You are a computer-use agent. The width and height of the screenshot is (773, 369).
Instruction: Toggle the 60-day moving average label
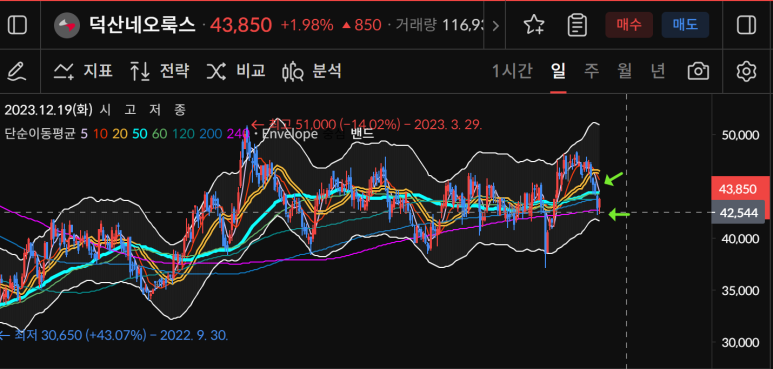(159, 134)
